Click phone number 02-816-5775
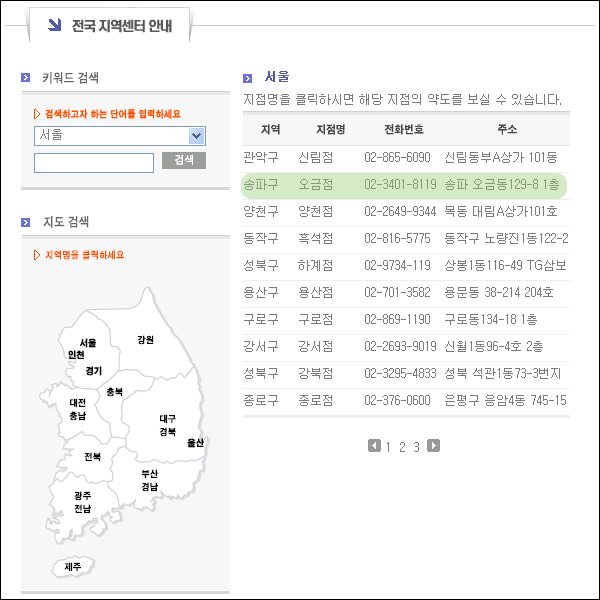This screenshot has width=600, height=600. click(397, 238)
